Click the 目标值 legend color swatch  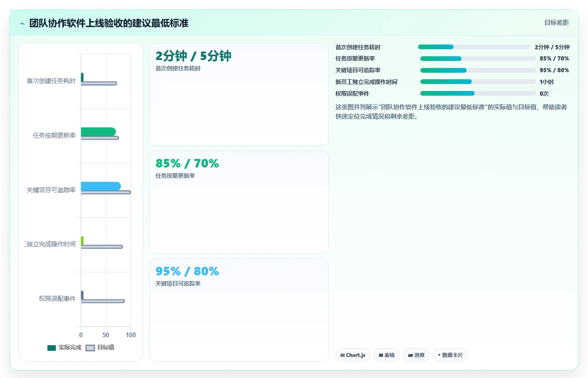[x=90, y=348]
